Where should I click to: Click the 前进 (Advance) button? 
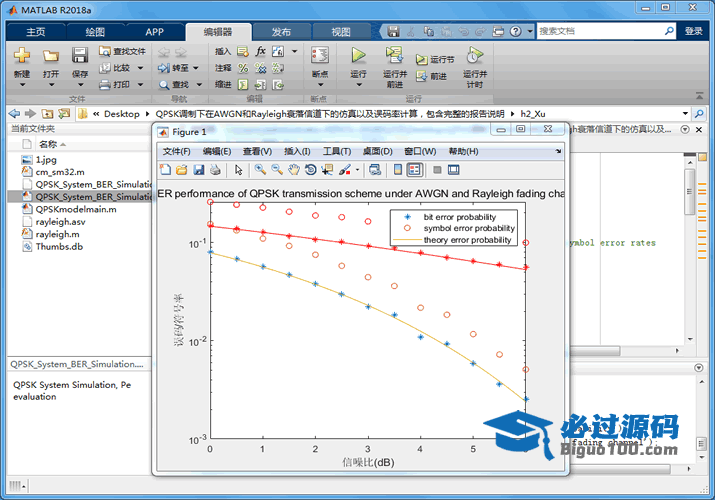point(431,76)
